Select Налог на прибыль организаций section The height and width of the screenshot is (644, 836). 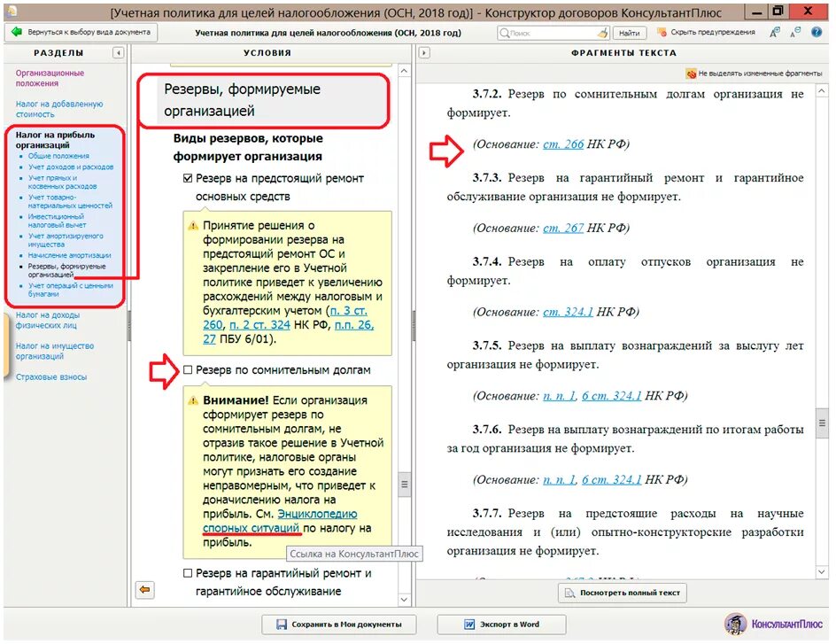coord(55,140)
